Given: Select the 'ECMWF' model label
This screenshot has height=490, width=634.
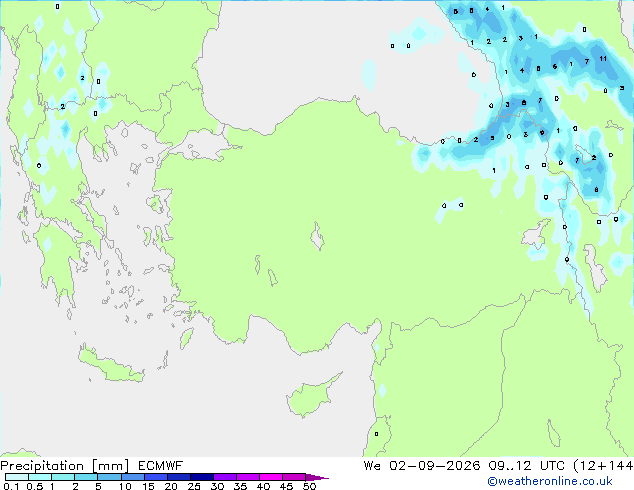Looking at the screenshot, I should click(x=161, y=466).
